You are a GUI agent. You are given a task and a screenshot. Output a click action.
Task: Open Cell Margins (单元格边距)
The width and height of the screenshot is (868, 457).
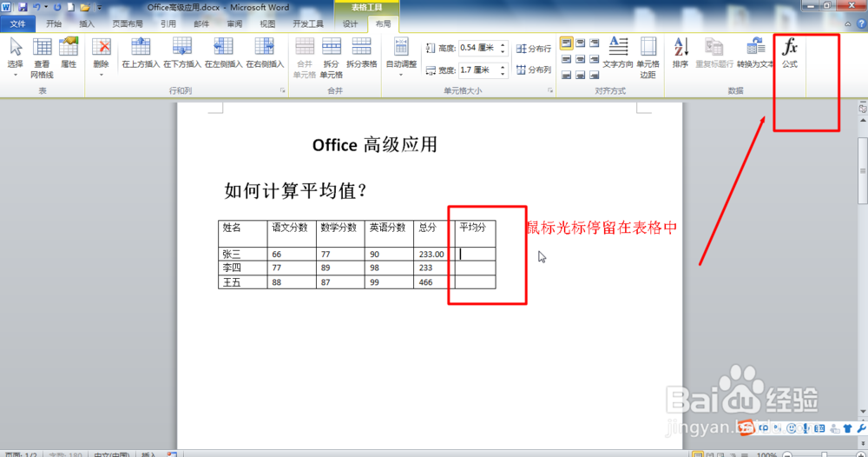[x=648, y=58]
